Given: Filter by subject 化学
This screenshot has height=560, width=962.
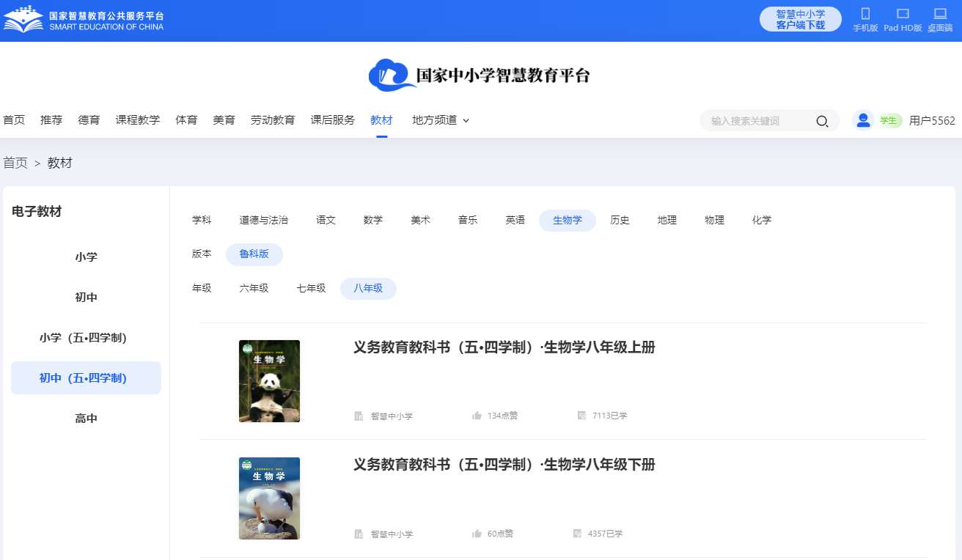Looking at the screenshot, I should click(x=762, y=220).
